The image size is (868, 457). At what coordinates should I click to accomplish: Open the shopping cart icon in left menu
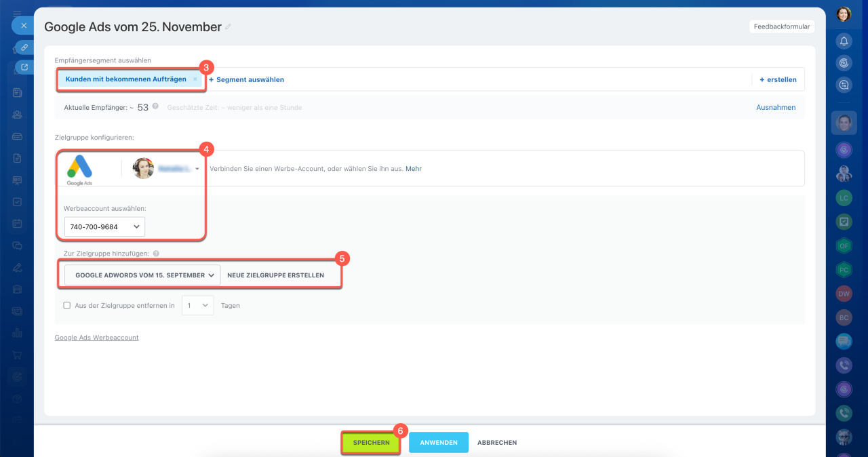18,355
